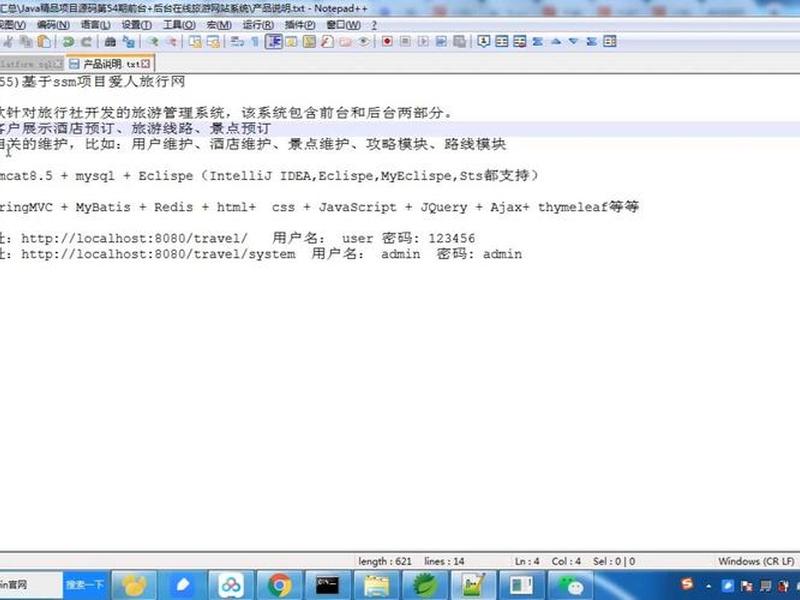800x600 pixels.
Task: Click the stop recording macro icon
Action: coord(405,42)
